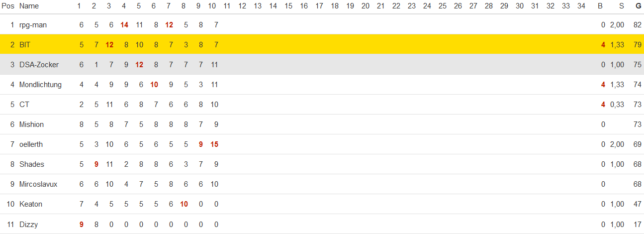Image resolution: width=644 pixels, height=234 pixels.
Task: Select the Mishion player name
Action: click(31, 124)
